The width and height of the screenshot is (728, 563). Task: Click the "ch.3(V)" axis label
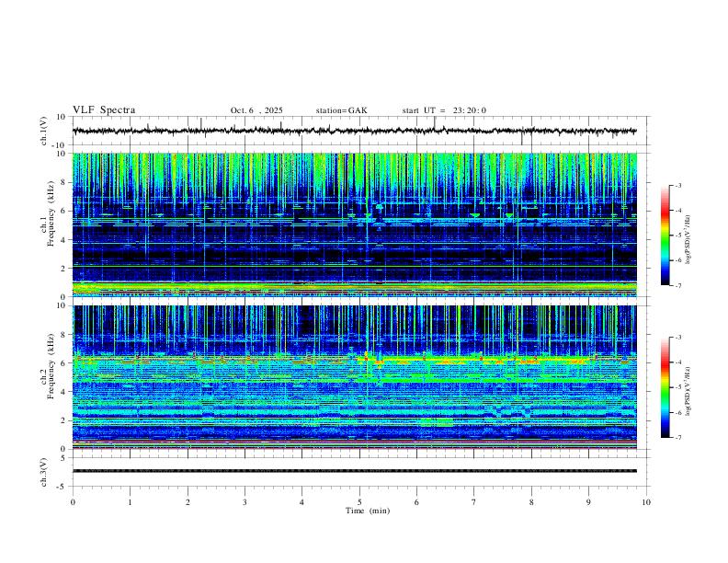tap(44, 472)
